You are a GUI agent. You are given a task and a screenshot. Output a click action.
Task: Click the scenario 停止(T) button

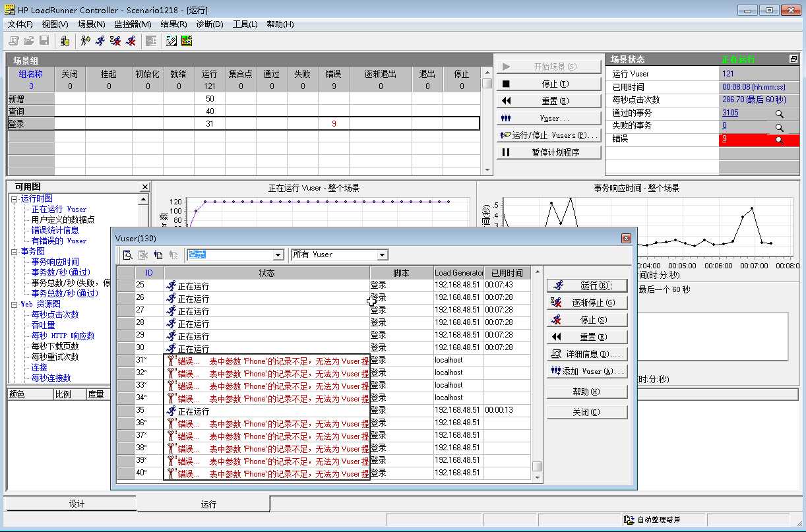click(x=549, y=84)
